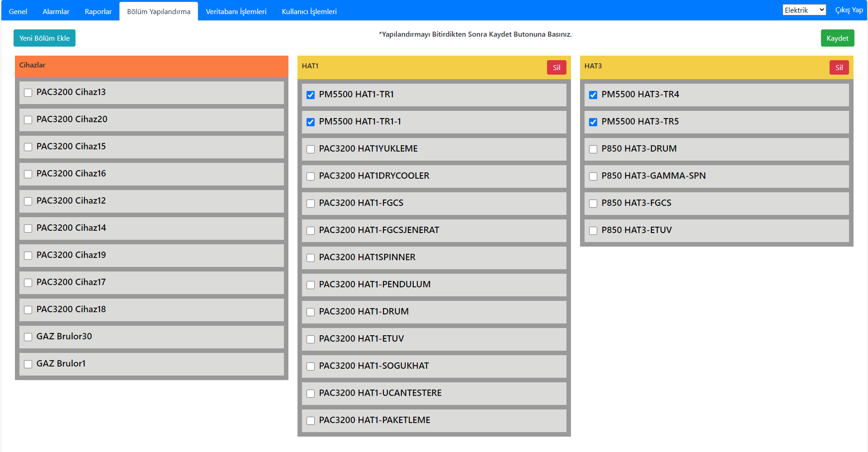Check GAZ Brulor30 checkbox

pos(28,337)
